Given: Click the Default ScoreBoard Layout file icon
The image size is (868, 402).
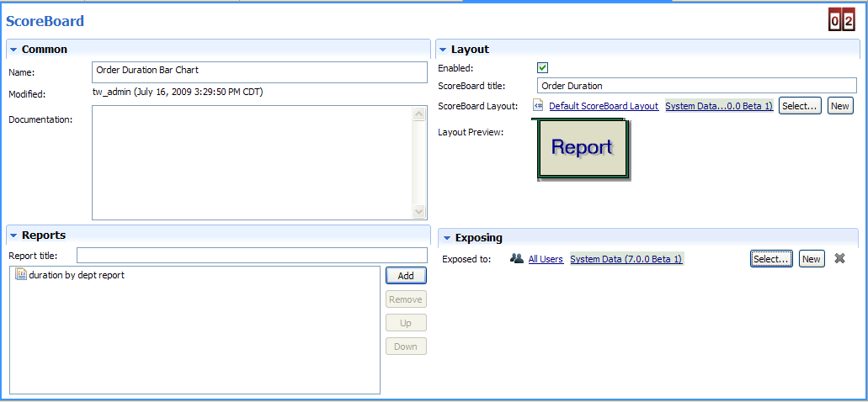Looking at the screenshot, I should [x=538, y=106].
